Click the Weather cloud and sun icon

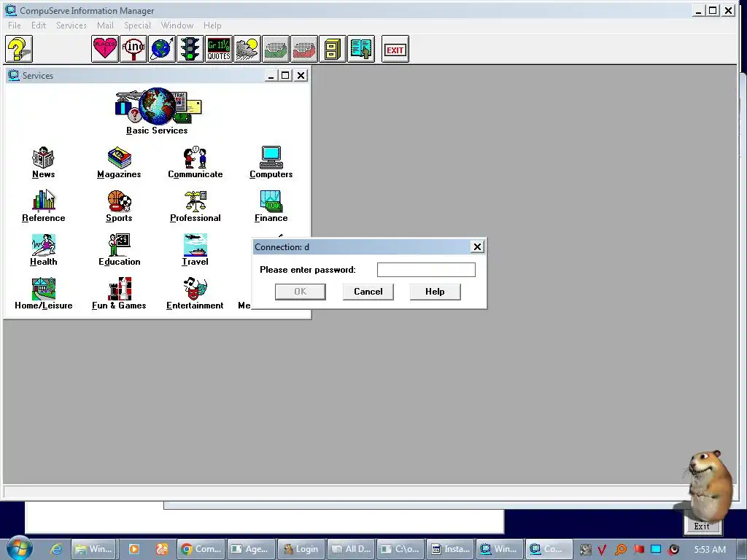click(x=247, y=49)
